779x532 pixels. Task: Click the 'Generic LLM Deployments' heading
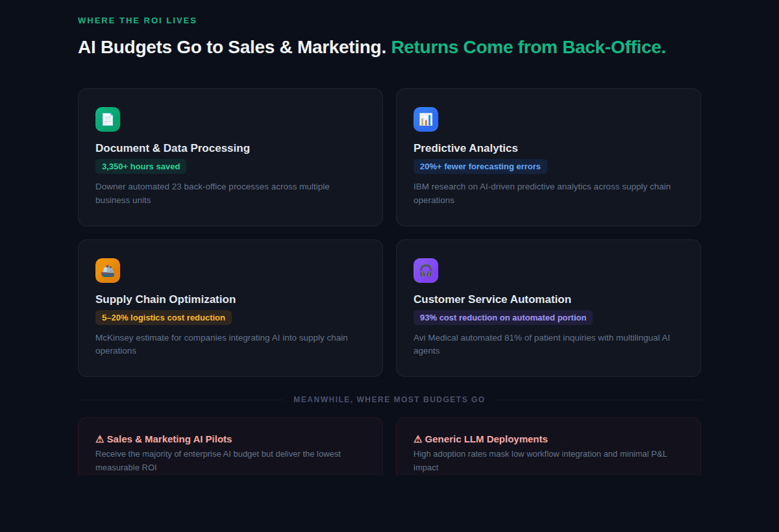pyautogui.click(x=486, y=439)
